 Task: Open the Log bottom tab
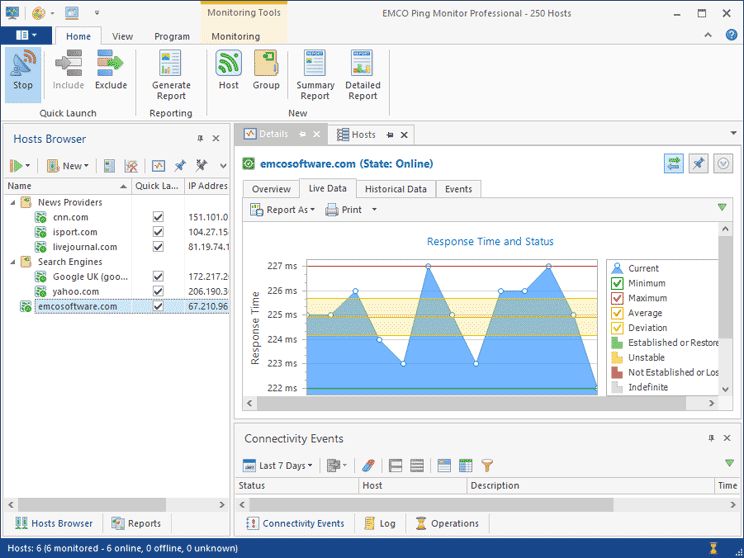click(x=380, y=523)
